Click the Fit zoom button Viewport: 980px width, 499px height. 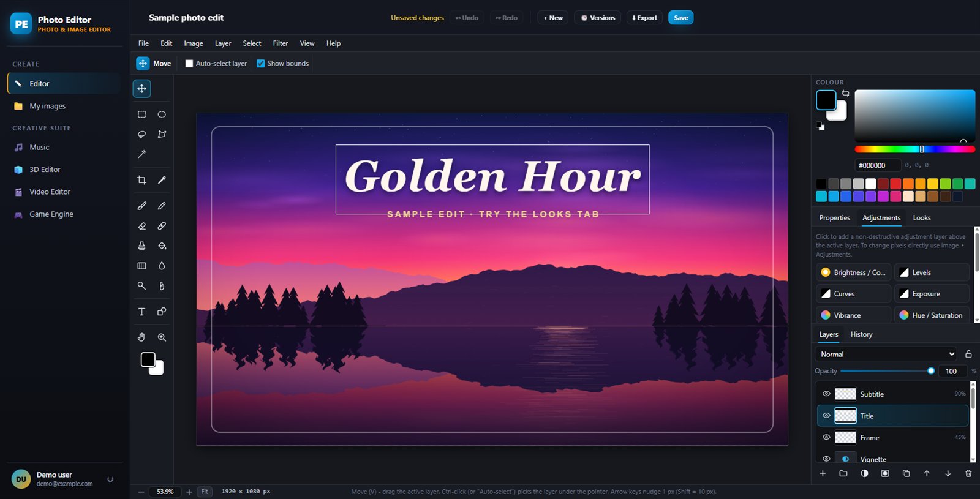click(x=205, y=492)
